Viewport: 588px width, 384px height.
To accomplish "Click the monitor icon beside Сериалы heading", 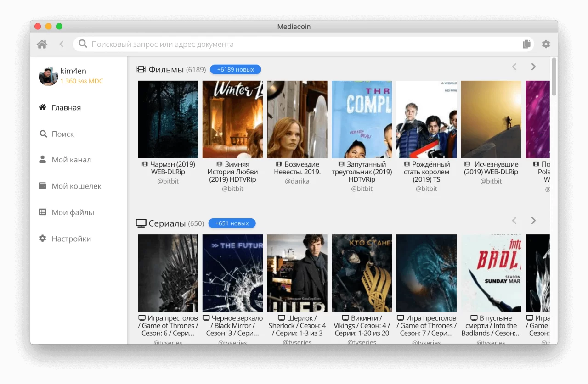I will pyautogui.click(x=141, y=223).
